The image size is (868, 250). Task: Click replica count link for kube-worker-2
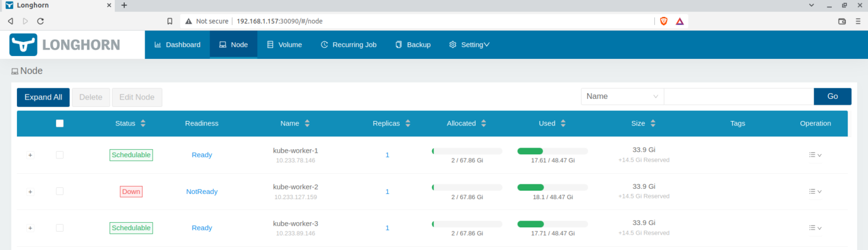pyautogui.click(x=387, y=192)
